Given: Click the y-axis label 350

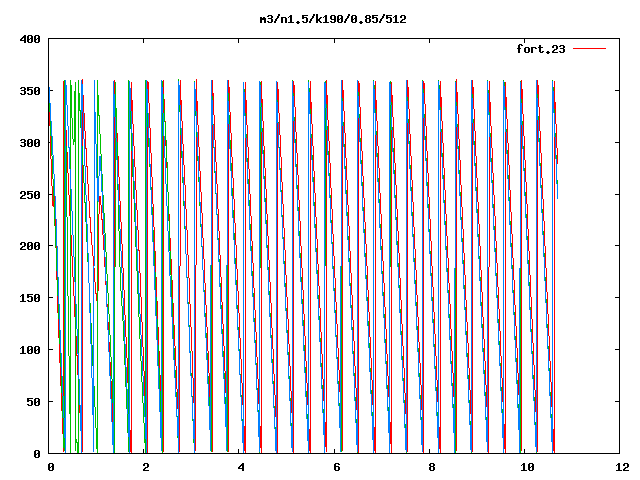Looking at the screenshot, I should click(x=30, y=91).
